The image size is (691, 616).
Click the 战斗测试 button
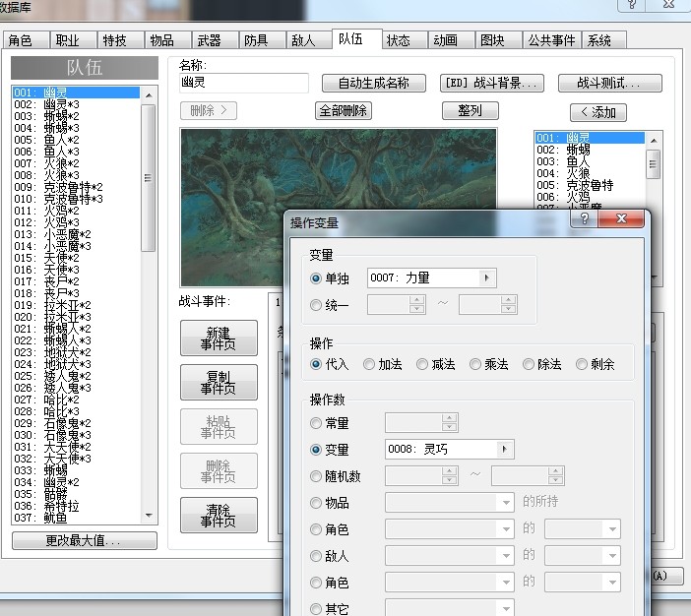point(610,83)
